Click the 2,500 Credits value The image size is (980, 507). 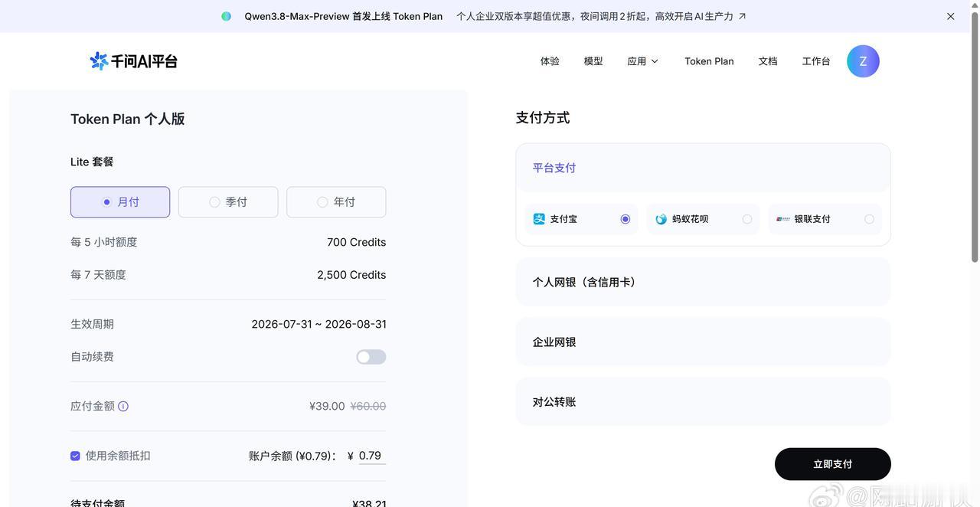click(351, 275)
